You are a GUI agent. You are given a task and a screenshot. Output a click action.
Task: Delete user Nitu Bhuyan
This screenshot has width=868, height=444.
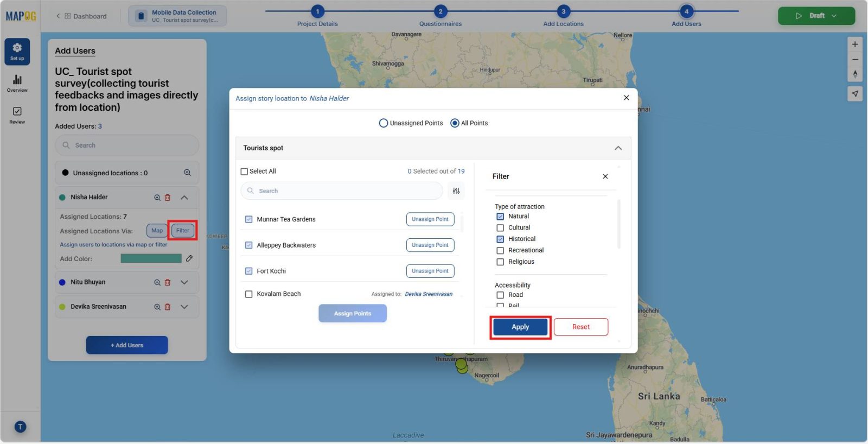pos(168,282)
